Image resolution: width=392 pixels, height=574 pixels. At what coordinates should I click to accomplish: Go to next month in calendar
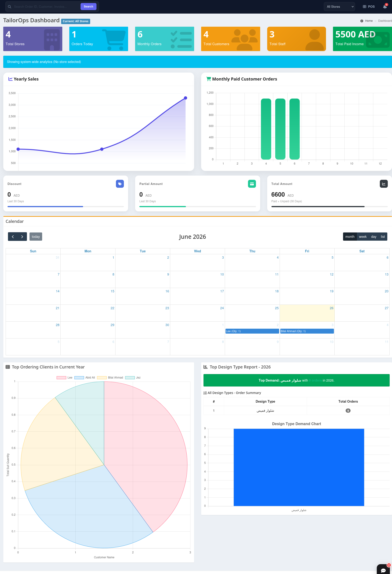pyautogui.click(x=22, y=237)
